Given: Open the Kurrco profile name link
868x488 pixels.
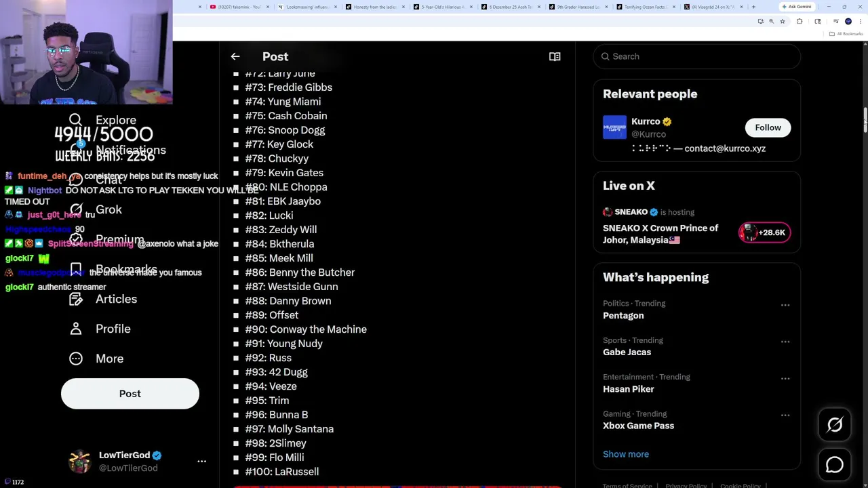Looking at the screenshot, I should click(x=646, y=121).
